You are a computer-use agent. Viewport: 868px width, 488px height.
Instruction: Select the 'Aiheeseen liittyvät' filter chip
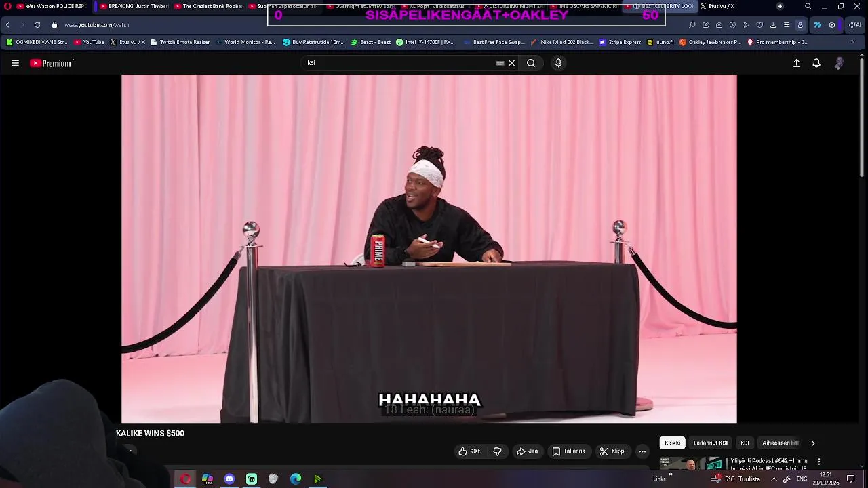point(780,443)
